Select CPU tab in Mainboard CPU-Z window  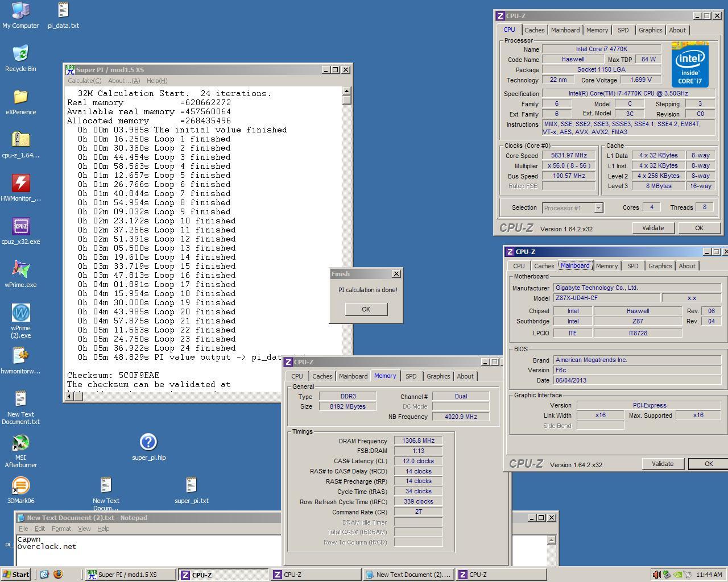tap(519, 266)
